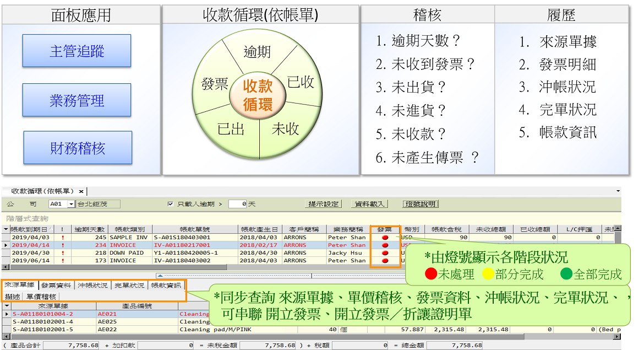Expand the collapse triangle below the upper grid

point(160,276)
